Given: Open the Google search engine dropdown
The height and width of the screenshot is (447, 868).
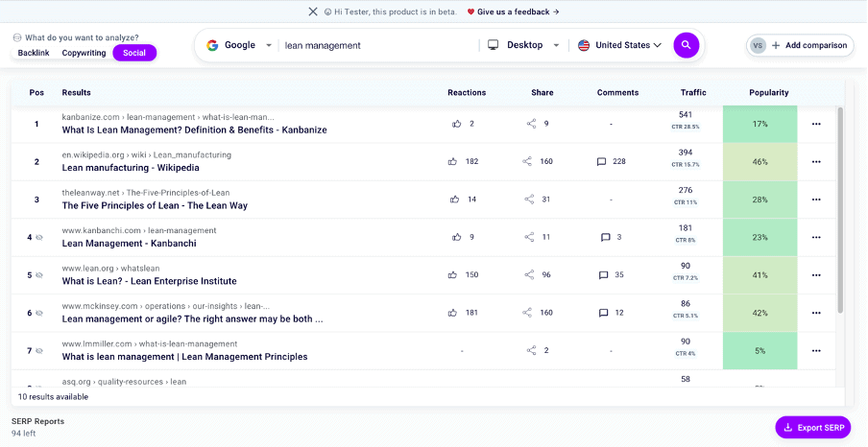Looking at the screenshot, I should (238, 45).
